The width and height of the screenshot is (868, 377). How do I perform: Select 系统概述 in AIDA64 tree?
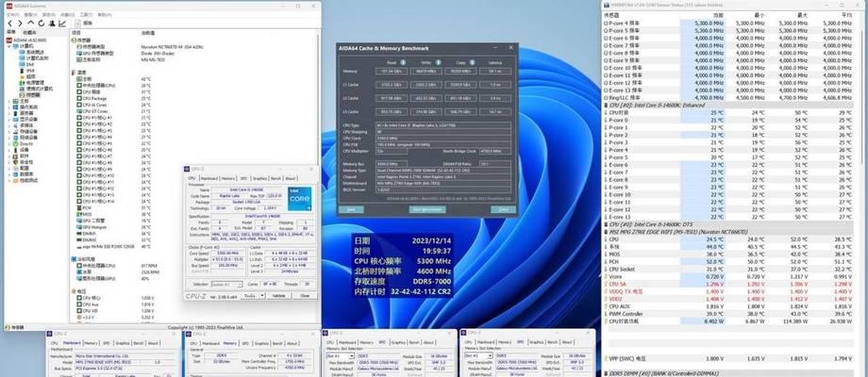33,52
